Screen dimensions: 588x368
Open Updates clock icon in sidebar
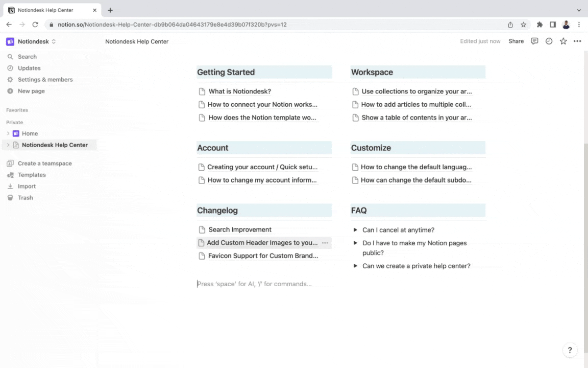tap(10, 68)
